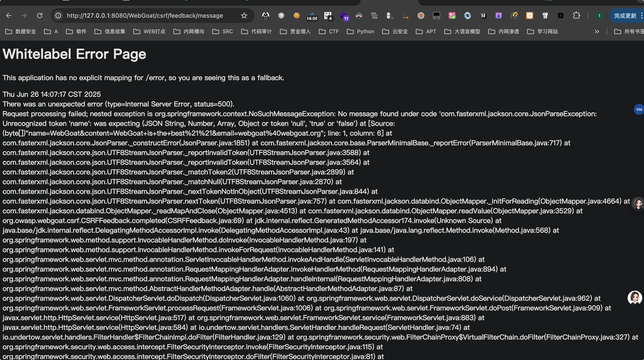This screenshot has width=644, height=360.
Task: Open the CTF bookmark folder
Action: pos(329,32)
